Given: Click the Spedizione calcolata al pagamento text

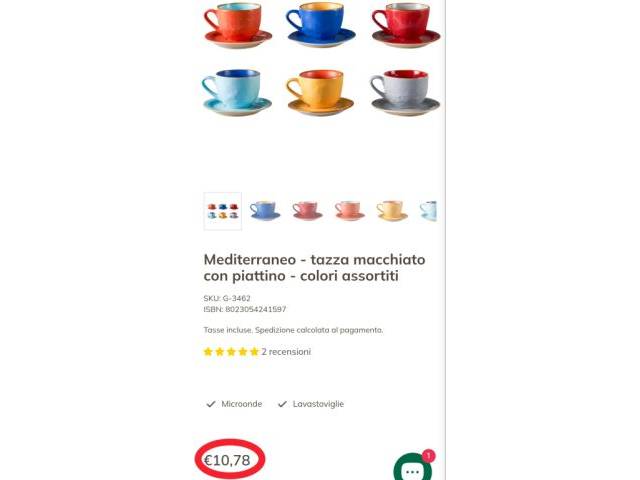Looking at the screenshot, I should [x=319, y=330].
